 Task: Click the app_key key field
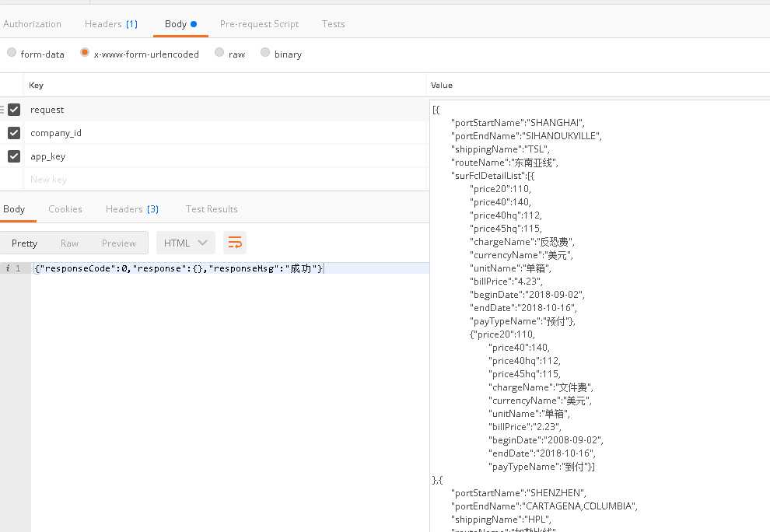pyautogui.click(x=225, y=156)
